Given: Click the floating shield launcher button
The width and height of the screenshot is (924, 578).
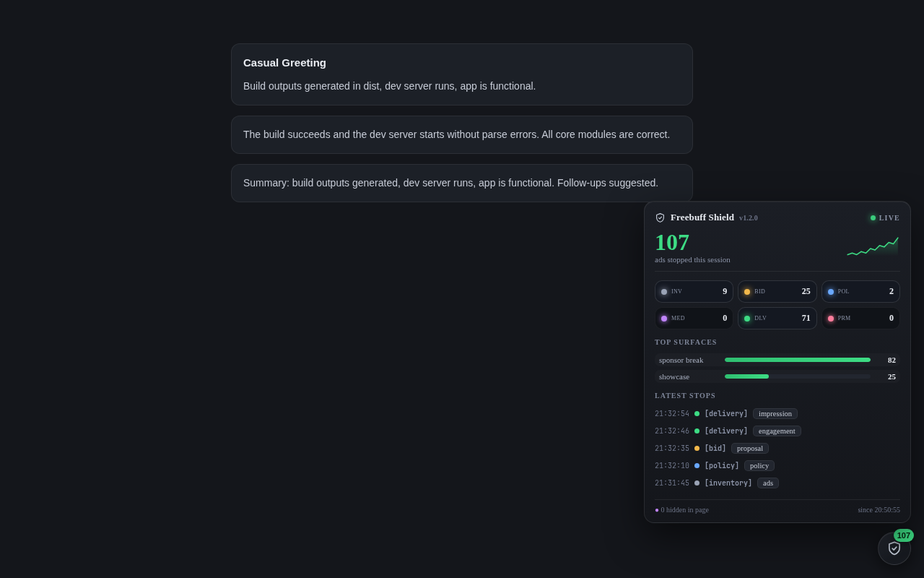Looking at the screenshot, I should (894, 548).
